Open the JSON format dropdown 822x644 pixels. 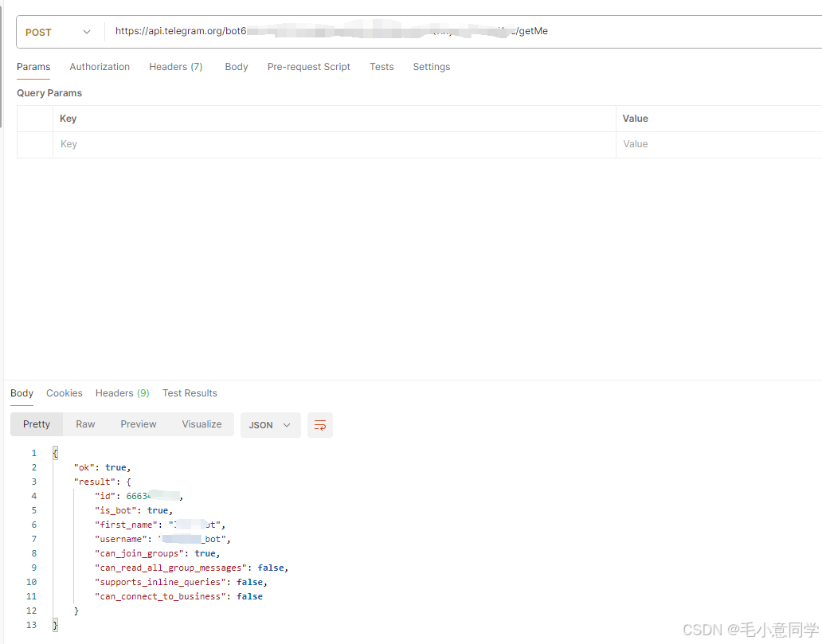click(x=270, y=425)
